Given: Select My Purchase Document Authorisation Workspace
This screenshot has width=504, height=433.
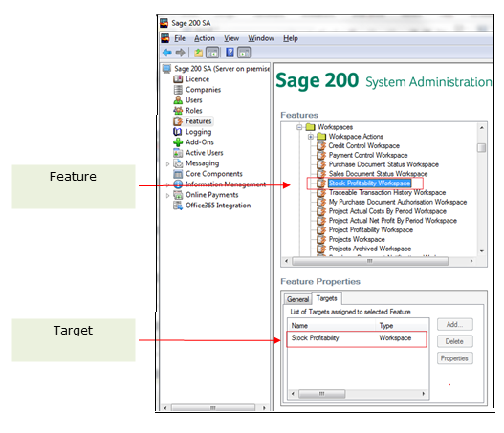Looking at the screenshot, I should click(398, 202).
